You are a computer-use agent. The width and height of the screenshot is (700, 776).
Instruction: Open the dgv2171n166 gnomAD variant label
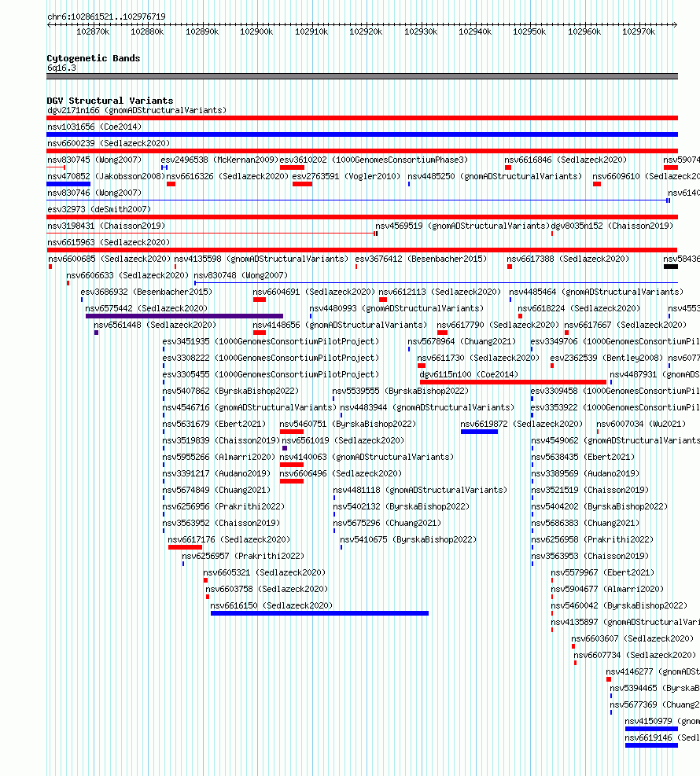137,110
